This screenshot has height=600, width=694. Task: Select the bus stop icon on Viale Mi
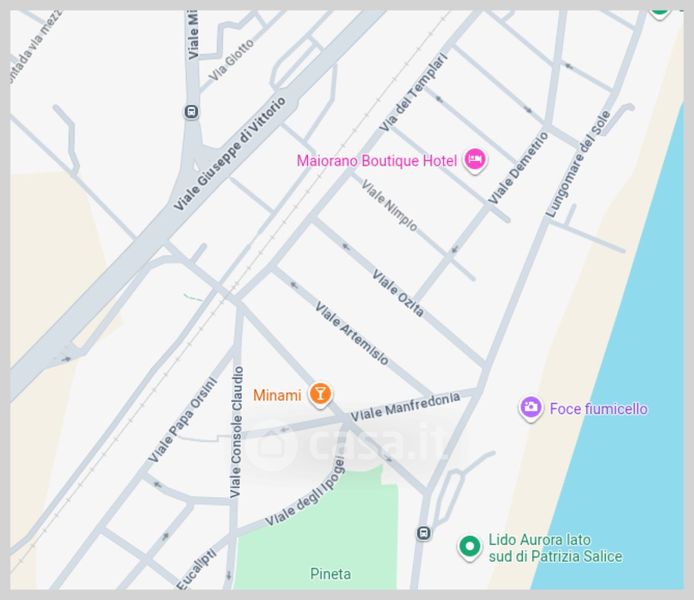191,112
